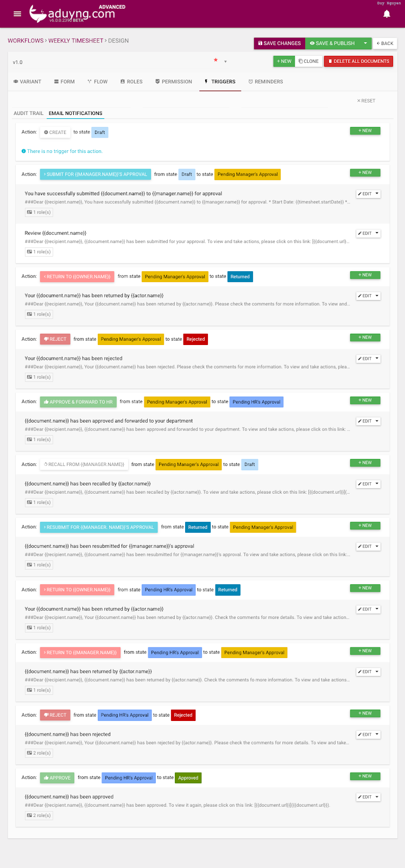Select the lock icon on SAVE CHANGES
This screenshot has width=405, height=868.
click(261, 43)
